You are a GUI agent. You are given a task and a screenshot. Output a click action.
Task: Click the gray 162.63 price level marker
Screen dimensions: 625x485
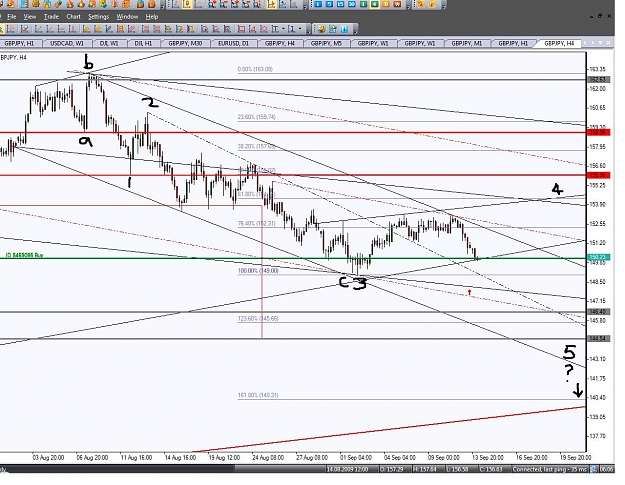598,79
